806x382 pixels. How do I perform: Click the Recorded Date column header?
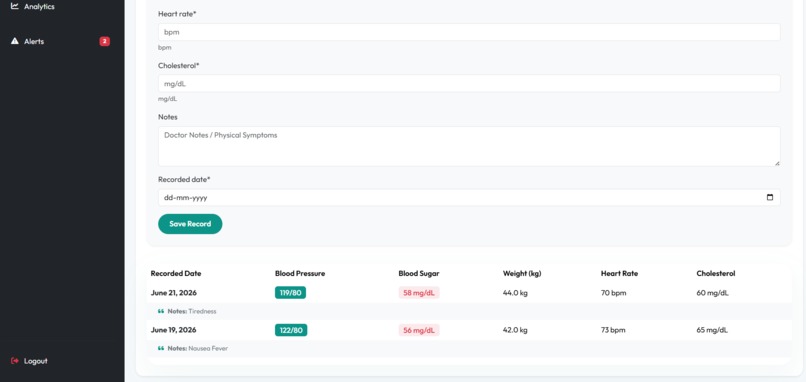tap(176, 274)
